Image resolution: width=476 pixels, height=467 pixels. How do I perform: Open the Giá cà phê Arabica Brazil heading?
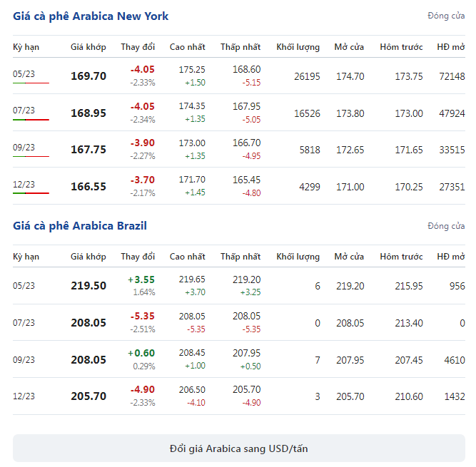point(79,226)
